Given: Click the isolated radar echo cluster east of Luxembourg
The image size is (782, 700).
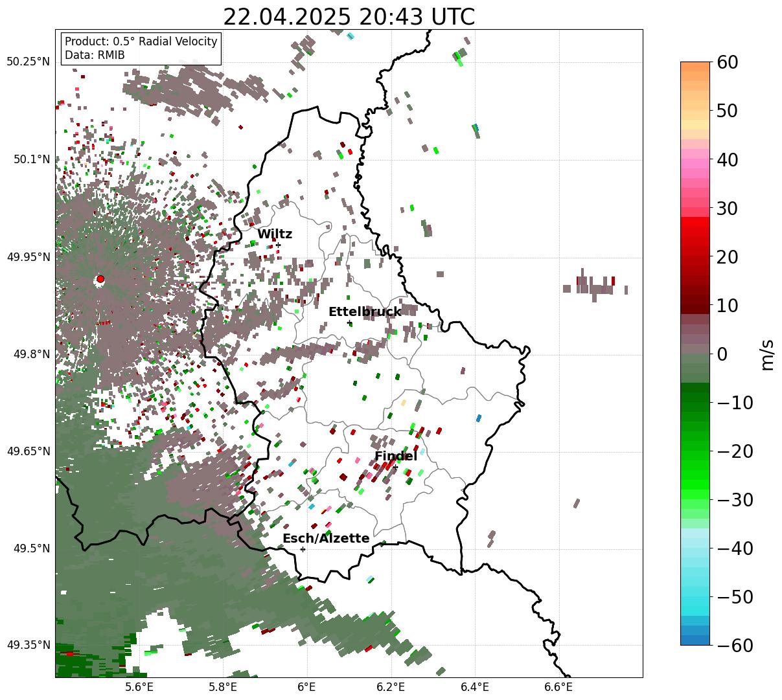Looking at the screenshot, I should pos(595,285).
